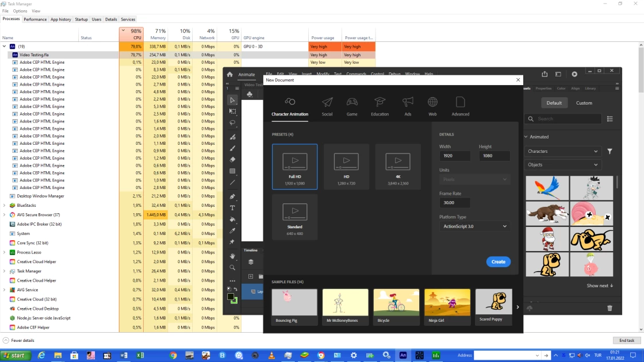Screen dimensions: 644x362
Task: Select the Advanced category tab
Action: [x=461, y=107]
